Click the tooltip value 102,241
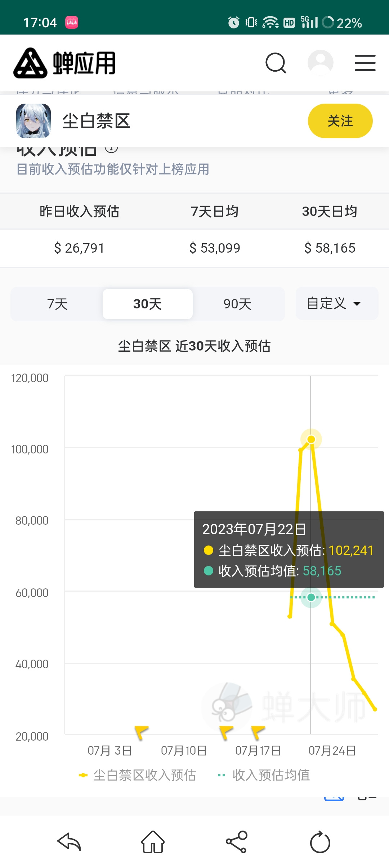389x868 pixels. coord(351,550)
